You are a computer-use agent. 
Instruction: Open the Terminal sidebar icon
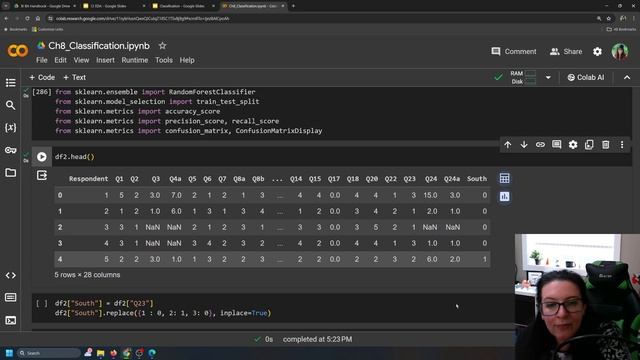11,320
